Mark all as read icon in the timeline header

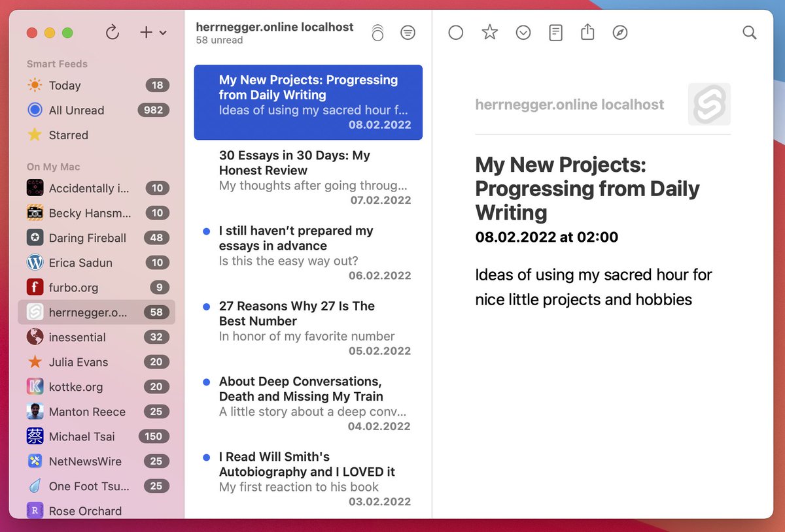click(x=377, y=32)
